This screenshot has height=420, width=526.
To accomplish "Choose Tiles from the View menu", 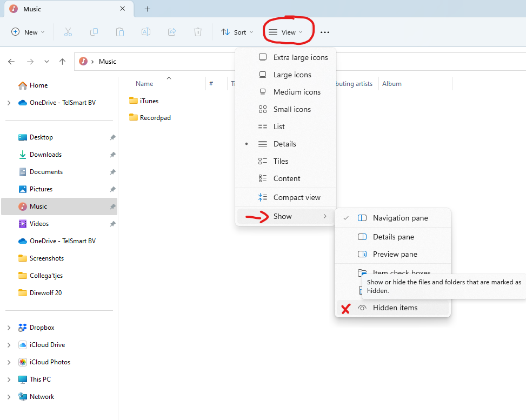I will point(281,161).
